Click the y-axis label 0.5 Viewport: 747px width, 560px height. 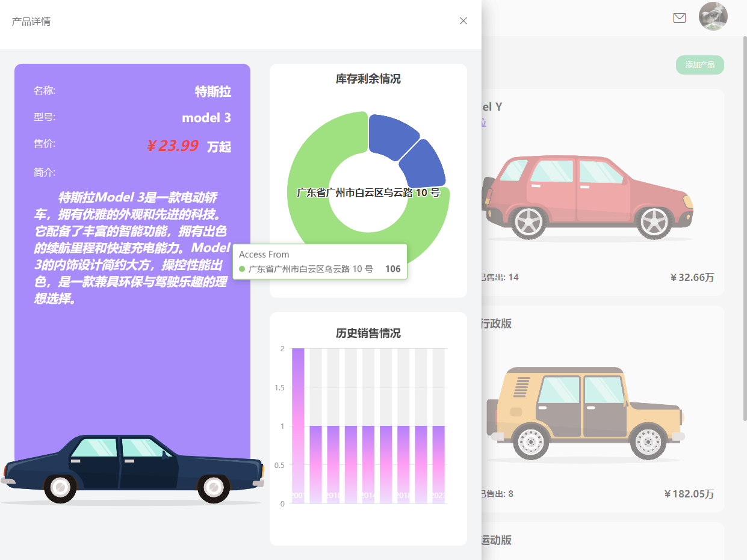(x=279, y=465)
